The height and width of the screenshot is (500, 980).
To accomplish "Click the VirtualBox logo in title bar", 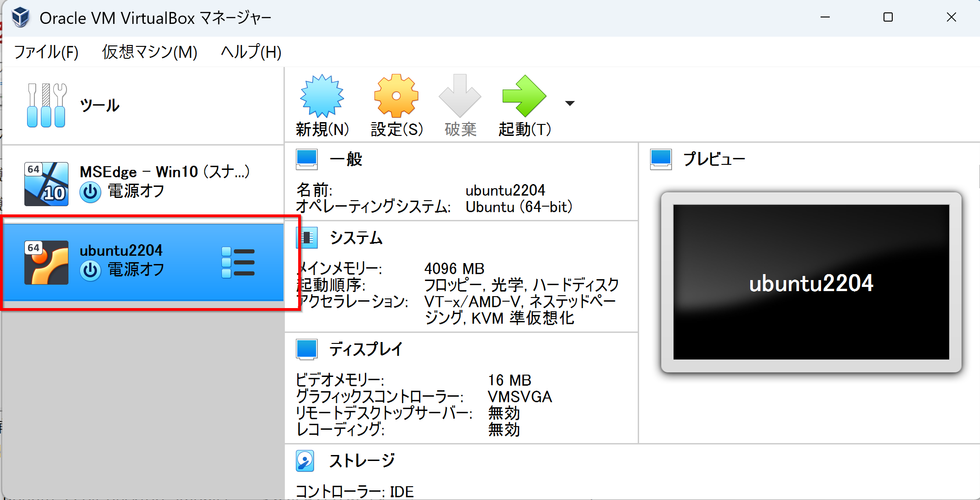I will coord(21,18).
